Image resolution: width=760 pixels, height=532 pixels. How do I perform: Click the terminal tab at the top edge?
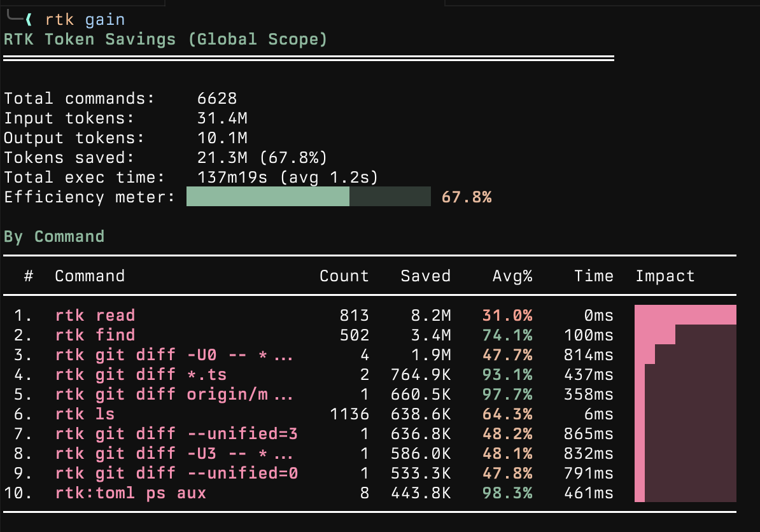click(x=83, y=3)
